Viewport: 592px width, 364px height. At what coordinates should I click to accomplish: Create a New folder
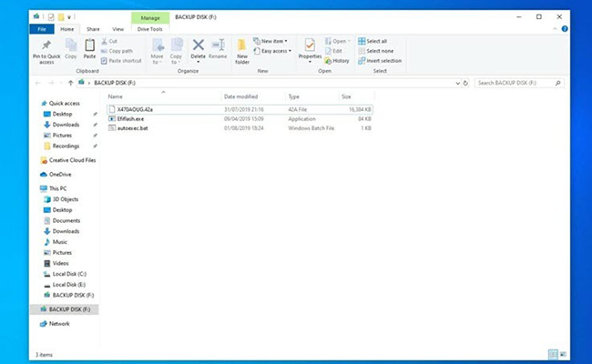click(242, 51)
